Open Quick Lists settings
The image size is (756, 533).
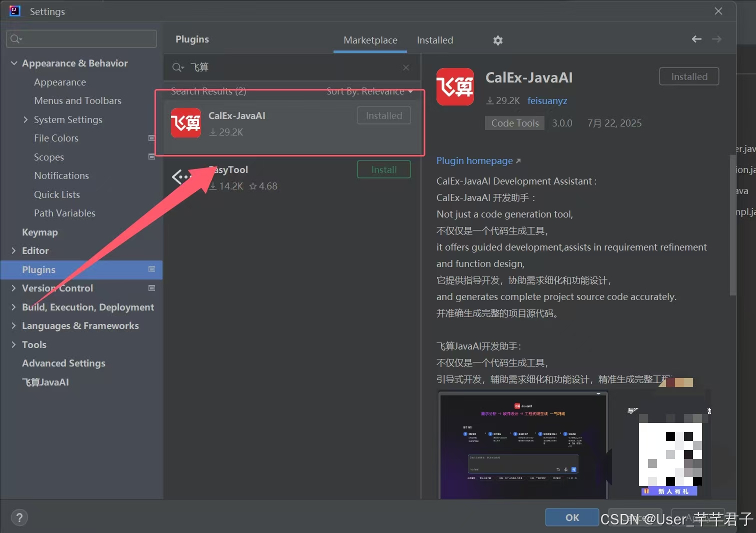coord(57,194)
